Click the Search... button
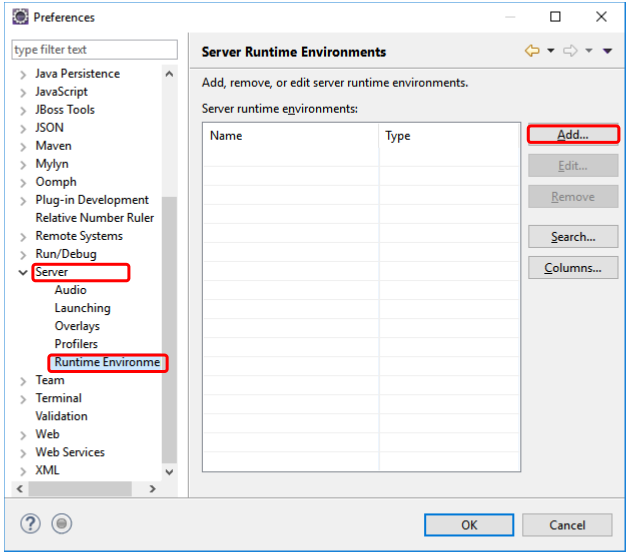Image resolution: width=629 pixels, height=555 pixels. pos(573,237)
